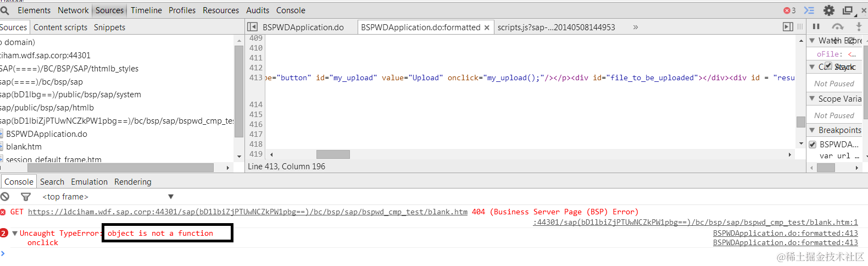Open the <top frame> context dropdown

click(108, 196)
